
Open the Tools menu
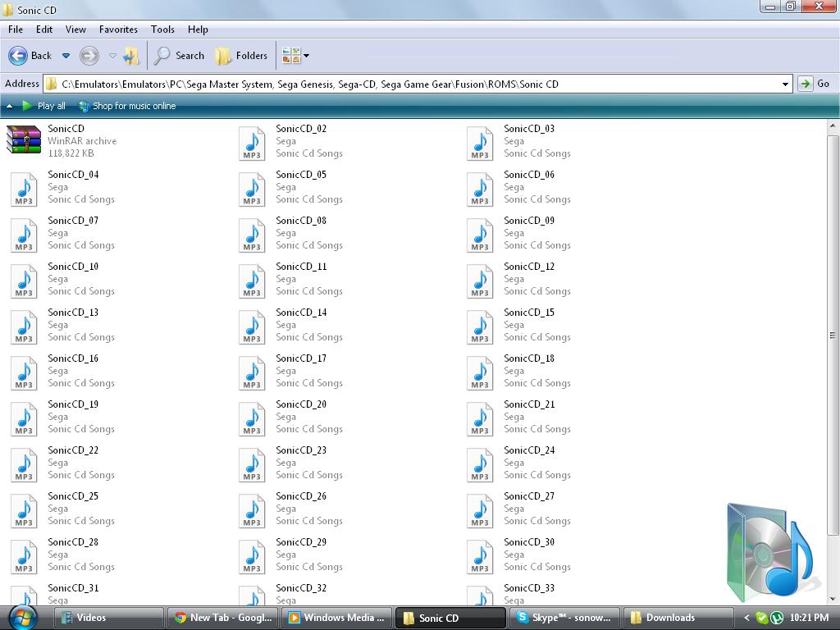162,29
